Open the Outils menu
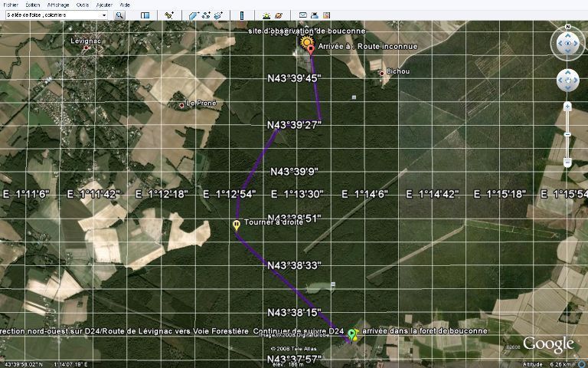Viewport: 588px width, 368px height. pos(83,5)
